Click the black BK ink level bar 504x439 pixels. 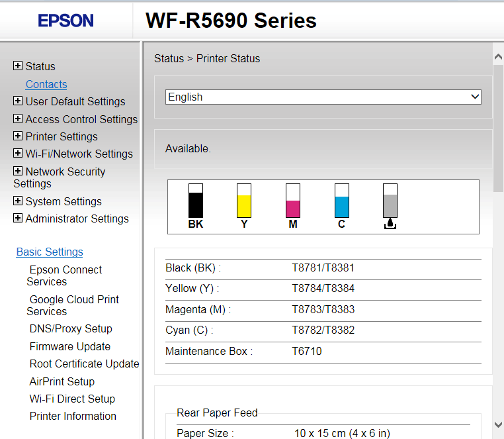click(x=195, y=201)
